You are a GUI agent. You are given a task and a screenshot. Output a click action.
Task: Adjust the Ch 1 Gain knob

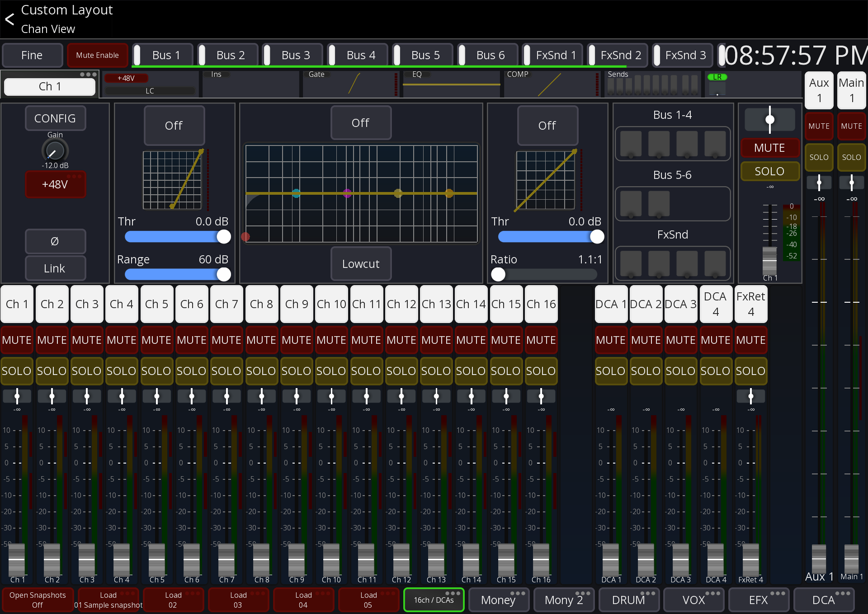click(55, 151)
